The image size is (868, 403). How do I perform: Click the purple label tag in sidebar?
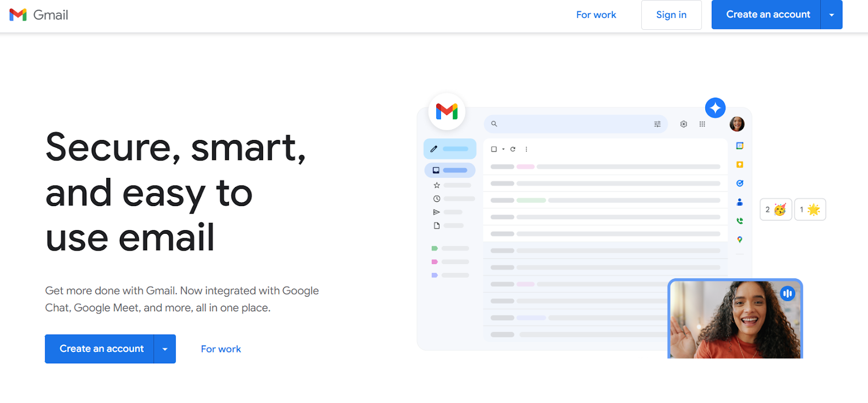(435, 276)
